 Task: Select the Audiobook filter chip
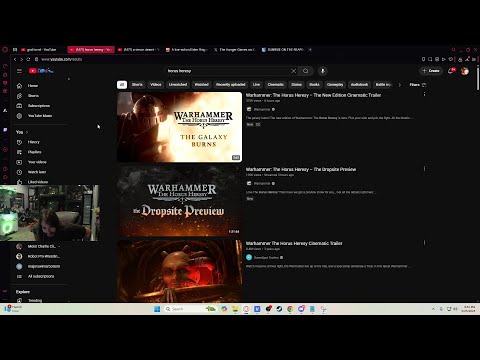tap(359, 85)
